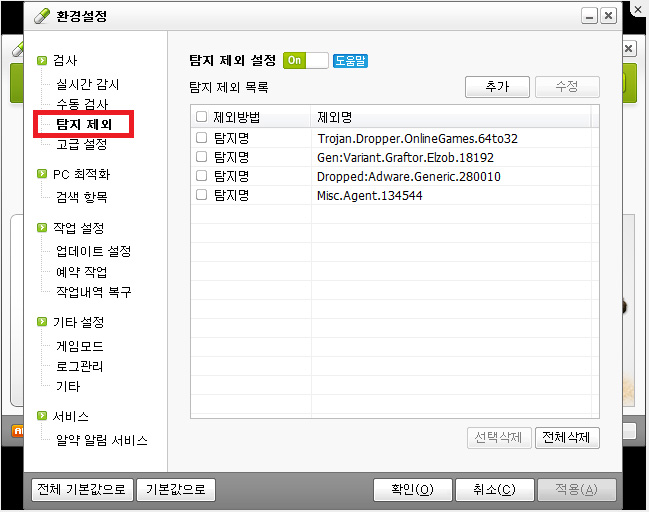
Task: Click the 기본값으로 button
Action: 176,490
